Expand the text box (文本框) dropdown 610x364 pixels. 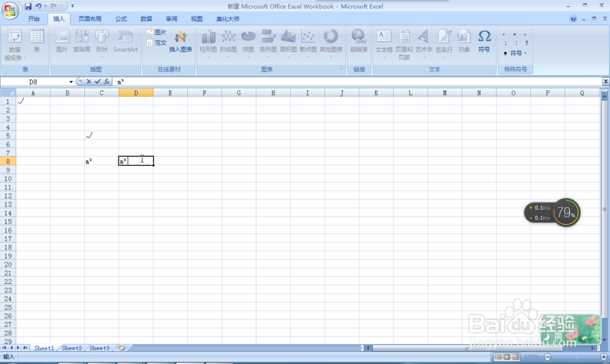click(x=384, y=57)
